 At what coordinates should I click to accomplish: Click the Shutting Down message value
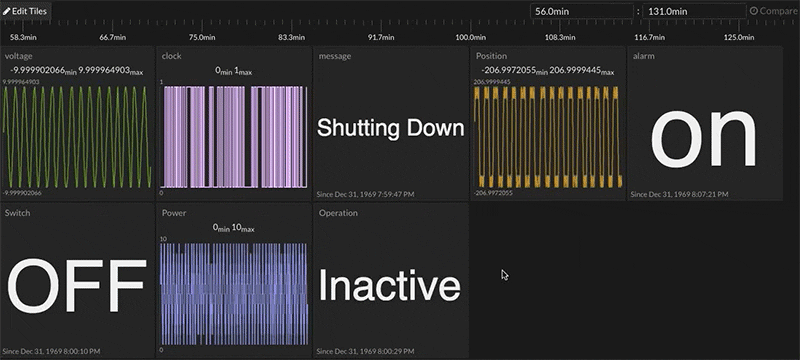(391, 127)
